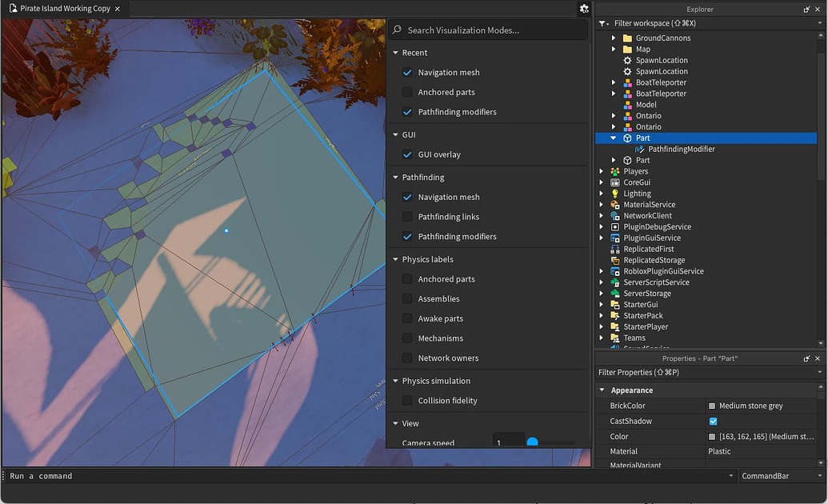Image resolution: width=828 pixels, height=504 pixels.
Task: Select the SpawnLocation object in Explorer
Action: click(662, 60)
